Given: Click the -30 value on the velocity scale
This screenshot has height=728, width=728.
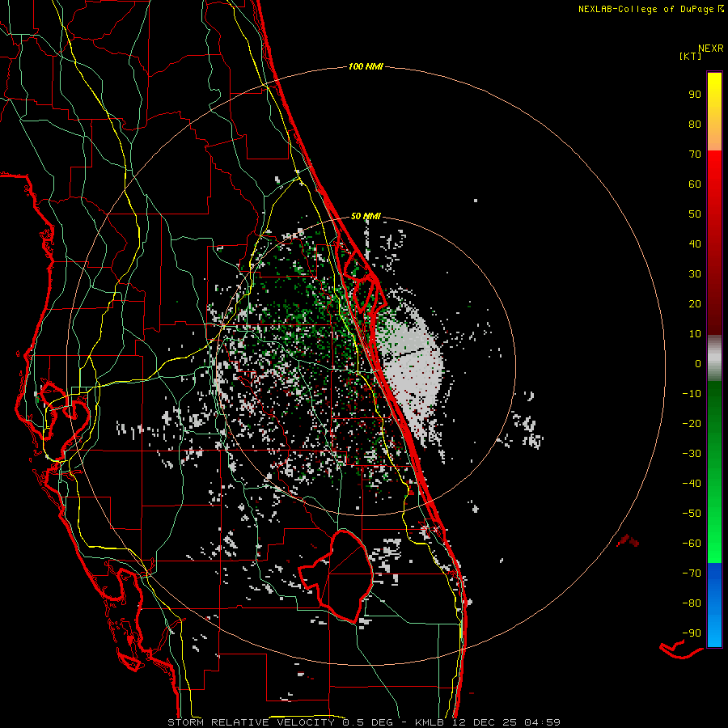Looking at the screenshot, I should 692,454.
